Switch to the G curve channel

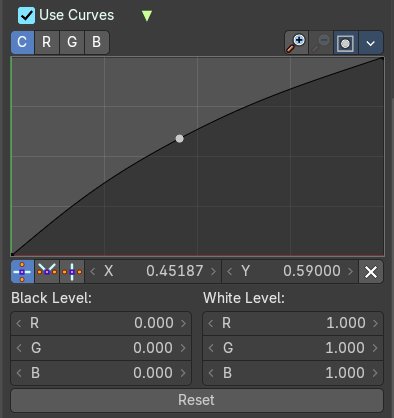[x=72, y=42]
